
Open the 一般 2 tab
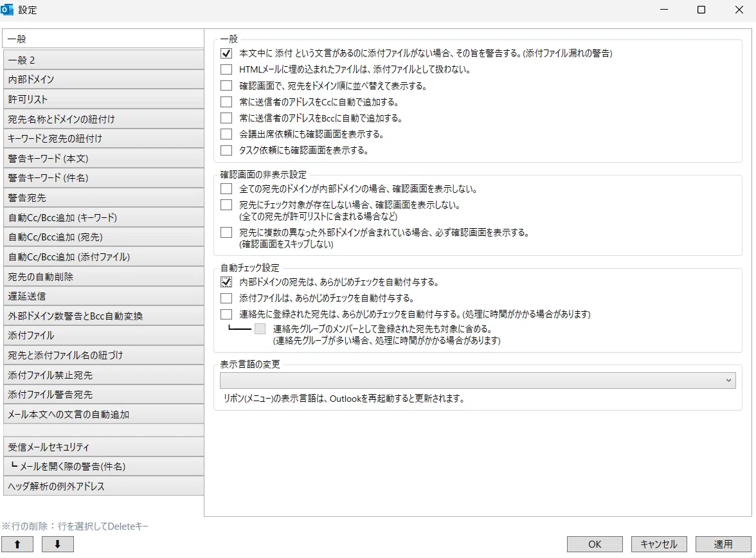pos(103,60)
